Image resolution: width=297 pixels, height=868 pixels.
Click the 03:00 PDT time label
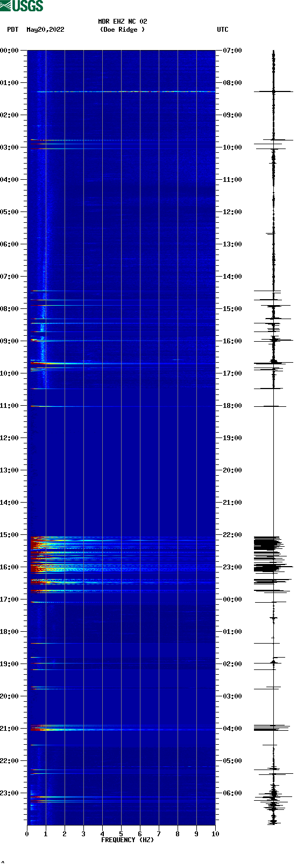point(10,147)
